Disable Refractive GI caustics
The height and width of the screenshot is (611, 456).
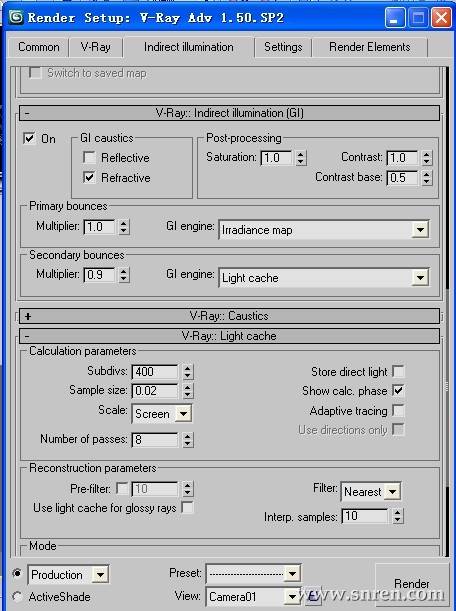[89, 177]
